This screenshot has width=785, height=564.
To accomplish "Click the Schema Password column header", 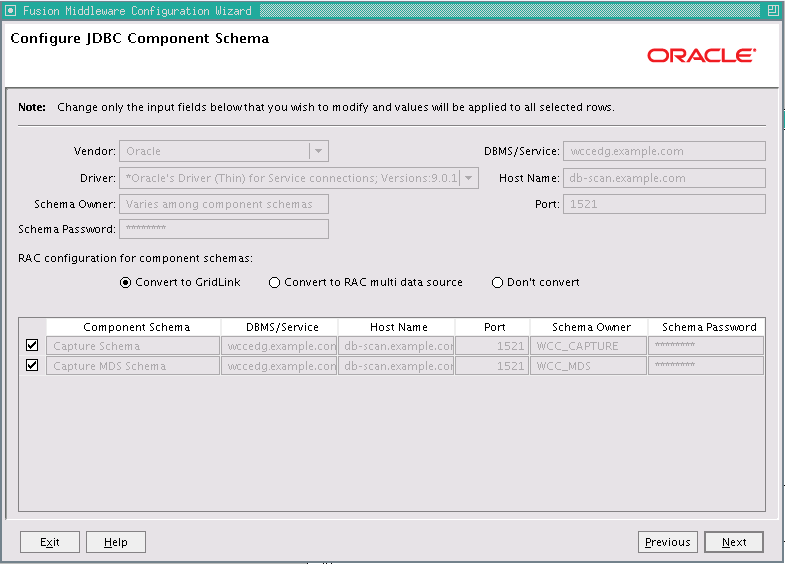I will 706,327.
